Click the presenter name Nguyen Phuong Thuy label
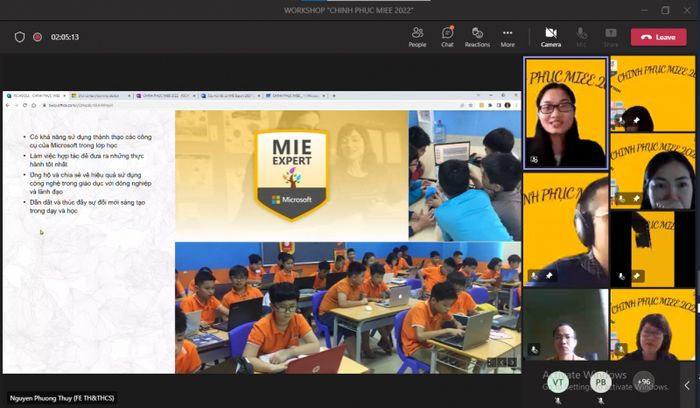 [62, 398]
